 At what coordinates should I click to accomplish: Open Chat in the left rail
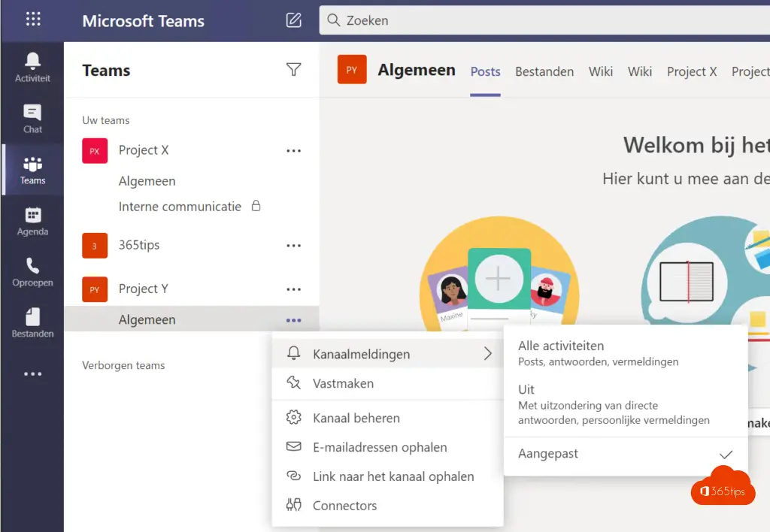(32, 119)
